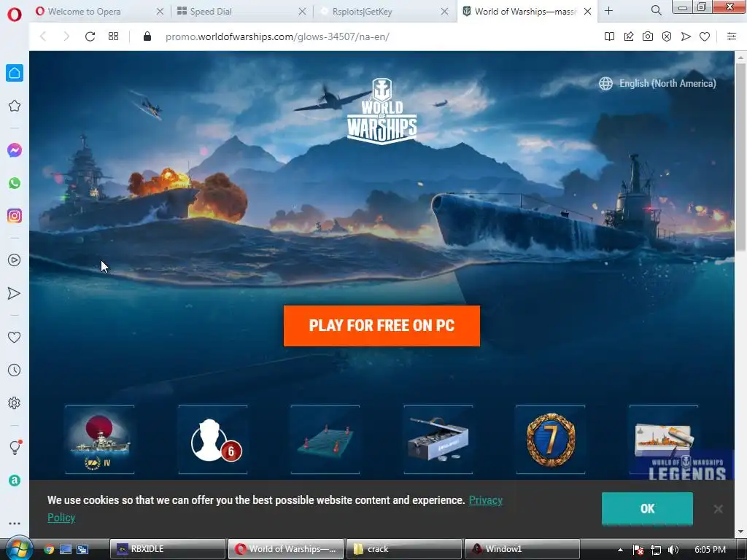Open the Player icon in sidebar

tap(15, 260)
